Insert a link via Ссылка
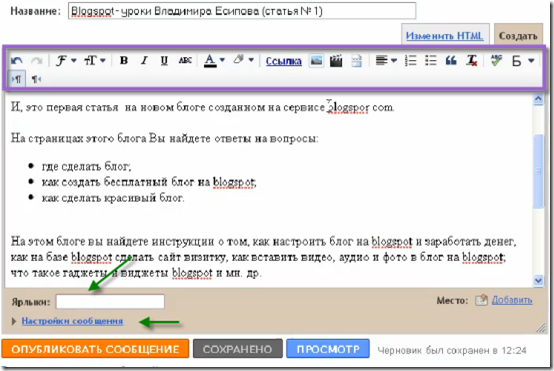 tap(283, 61)
